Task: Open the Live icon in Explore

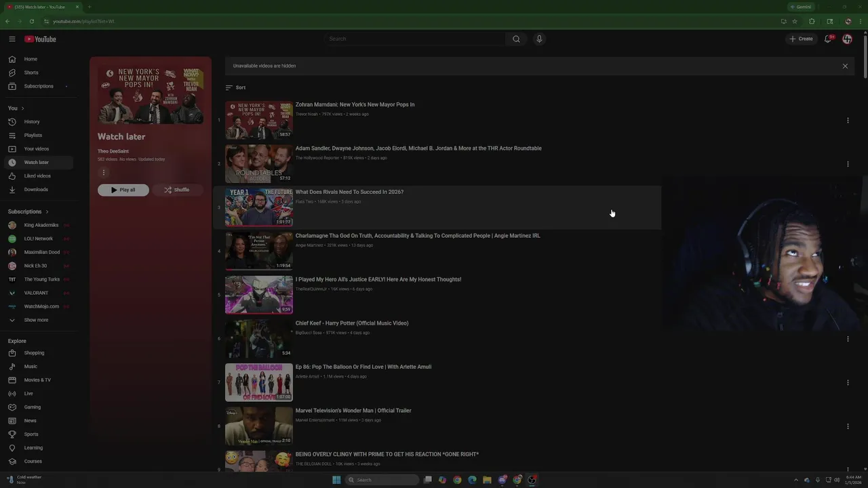Action: 12,394
